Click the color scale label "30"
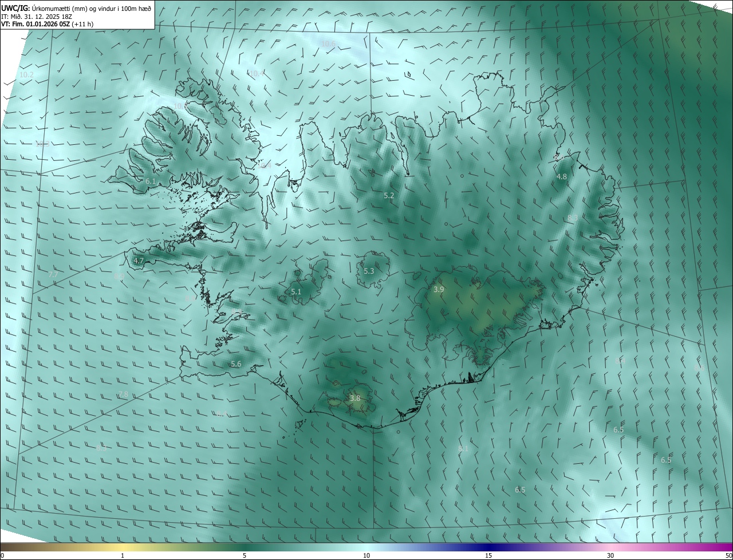The height and width of the screenshot is (560, 733). click(610, 556)
